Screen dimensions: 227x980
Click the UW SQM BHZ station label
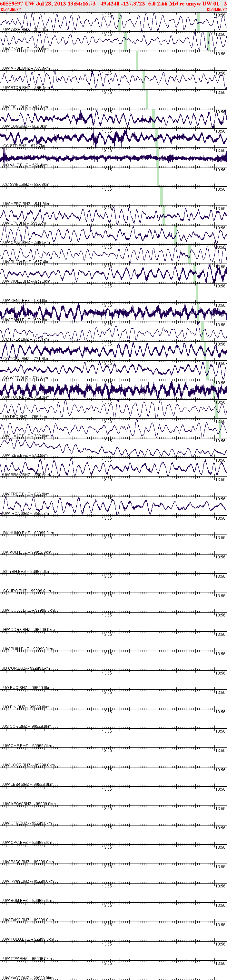pos(28,902)
